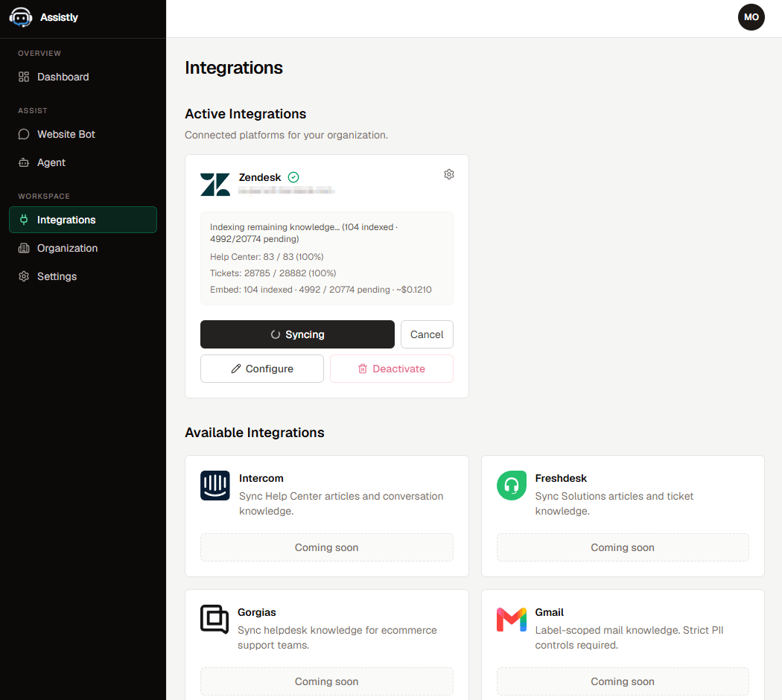Go to the Dashboard page

point(83,77)
